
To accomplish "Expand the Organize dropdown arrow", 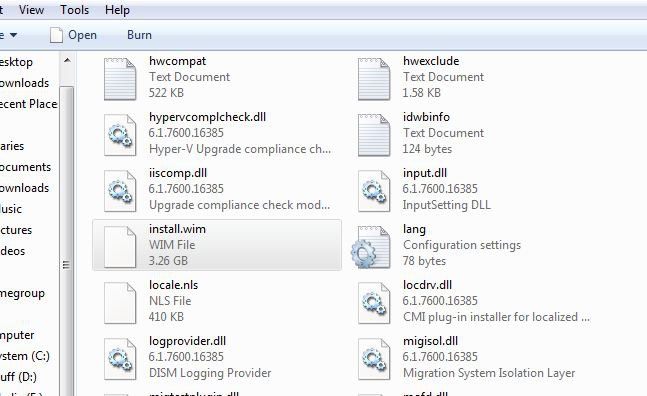I will click(14, 35).
